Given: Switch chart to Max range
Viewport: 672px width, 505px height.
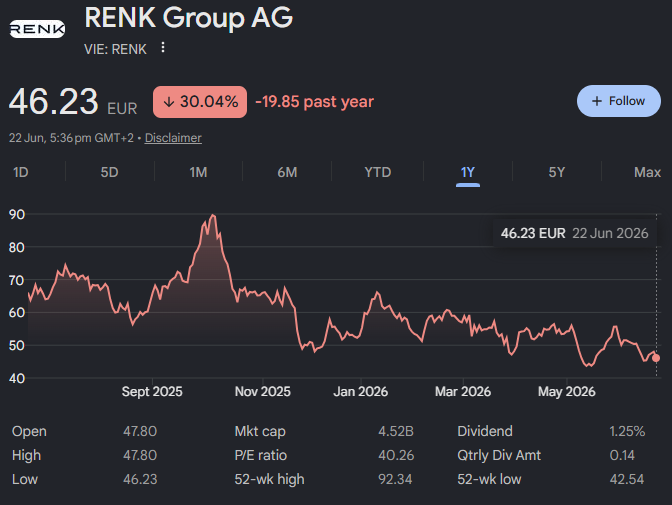Looking at the screenshot, I should click(647, 172).
